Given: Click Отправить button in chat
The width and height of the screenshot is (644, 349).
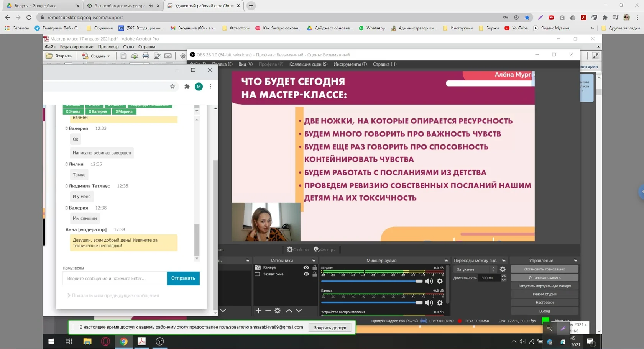Looking at the screenshot, I should coord(183,278).
